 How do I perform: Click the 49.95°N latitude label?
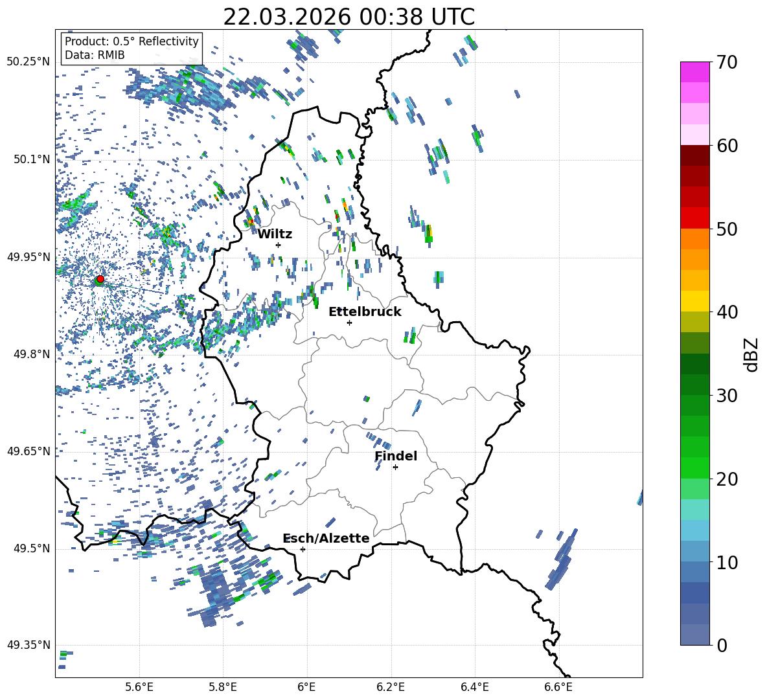coord(29,256)
